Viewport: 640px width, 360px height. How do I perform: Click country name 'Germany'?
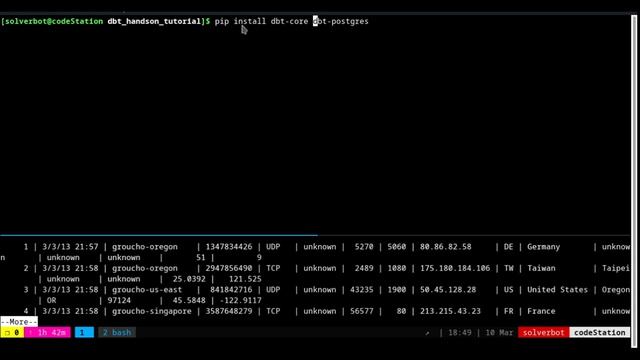543,247
